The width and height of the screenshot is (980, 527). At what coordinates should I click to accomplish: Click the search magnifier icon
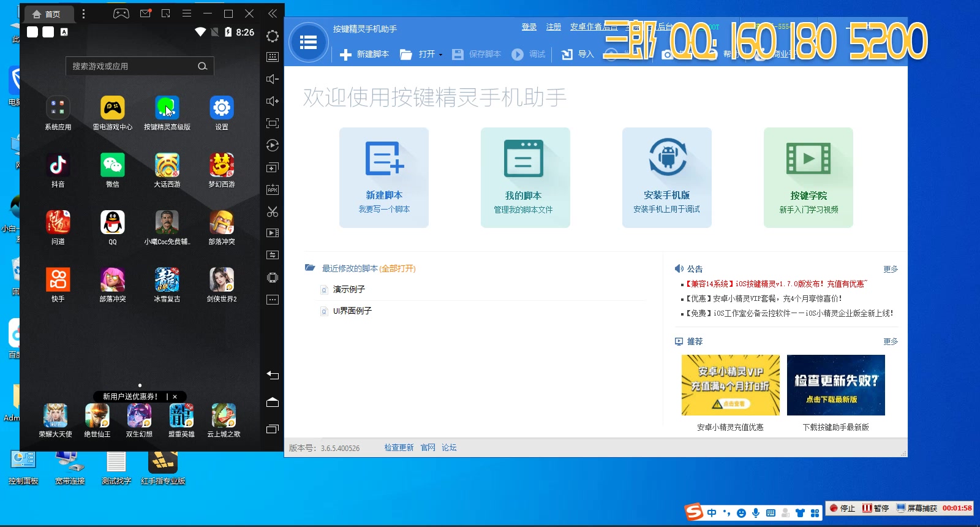coord(202,66)
